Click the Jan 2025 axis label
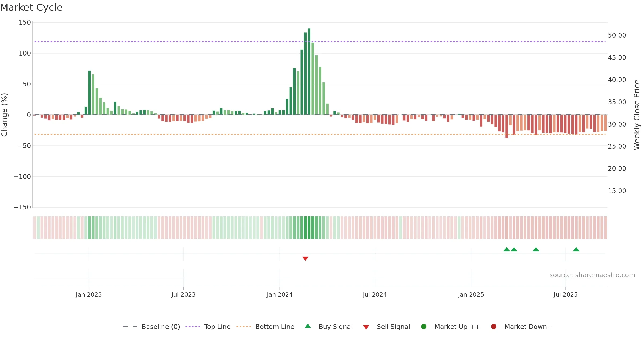This screenshot has height=362, width=644. 471,294
